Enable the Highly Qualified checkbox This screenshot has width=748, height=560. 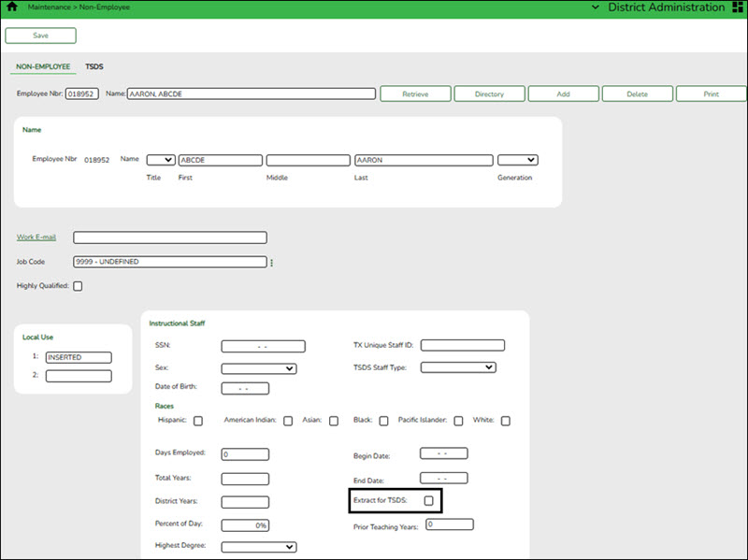(x=78, y=286)
